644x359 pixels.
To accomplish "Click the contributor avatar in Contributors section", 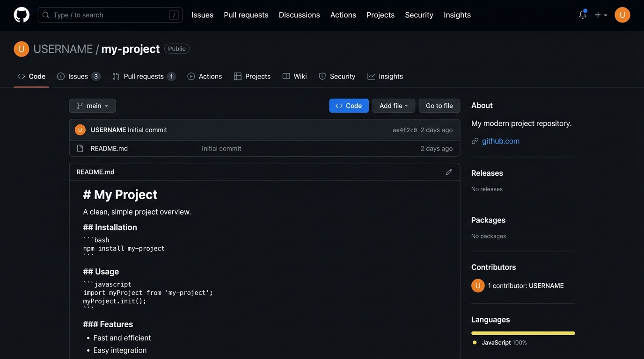I will point(478,286).
